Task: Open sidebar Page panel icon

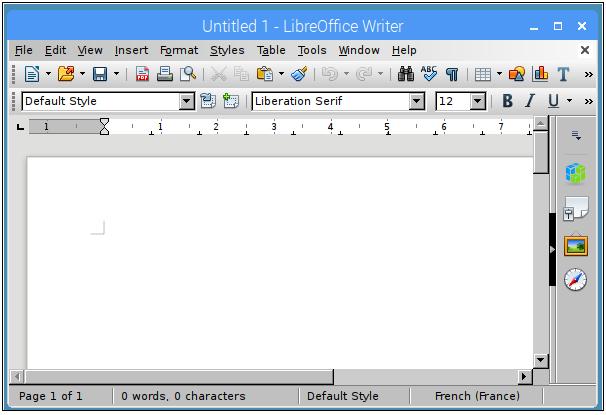Action: pos(575,208)
